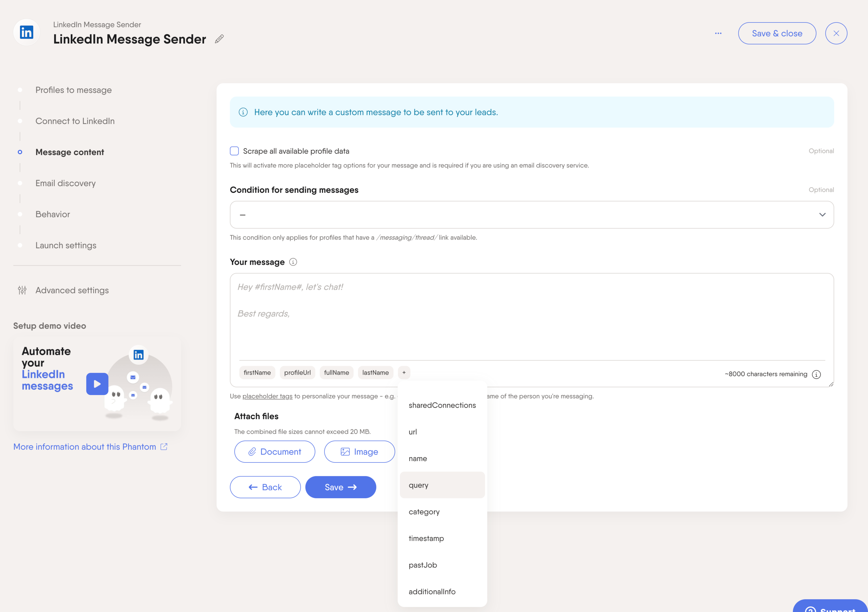Choose additionalInfo from the tag list
The width and height of the screenshot is (868, 612).
(x=442, y=592)
